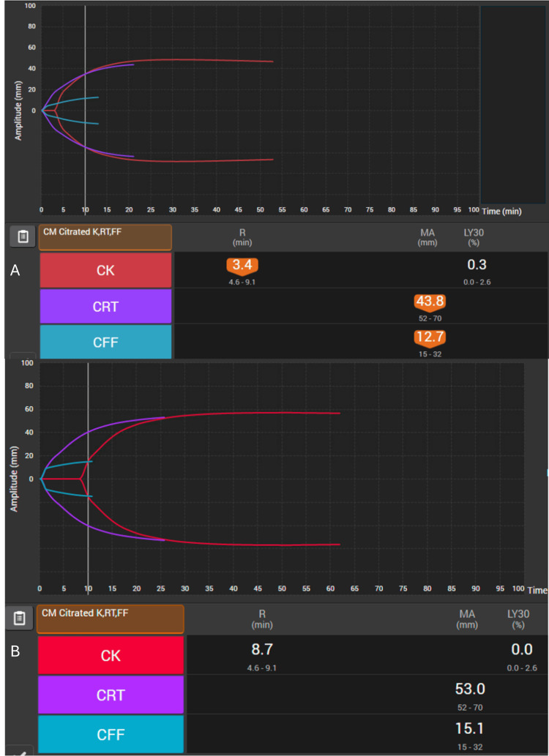Click the 4.6 - 9.1 range under the 8.7 value

coord(262,668)
